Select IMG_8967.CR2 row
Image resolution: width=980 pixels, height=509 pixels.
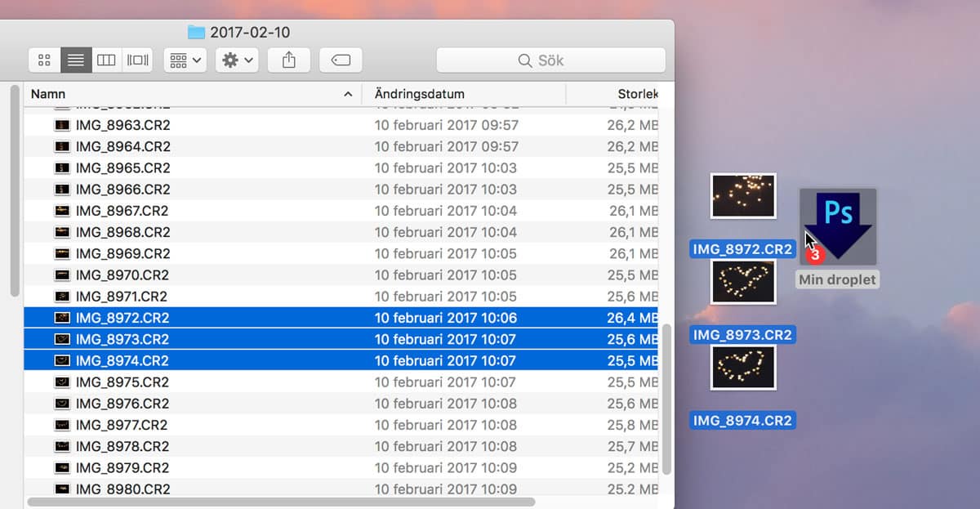click(x=122, y=211)
